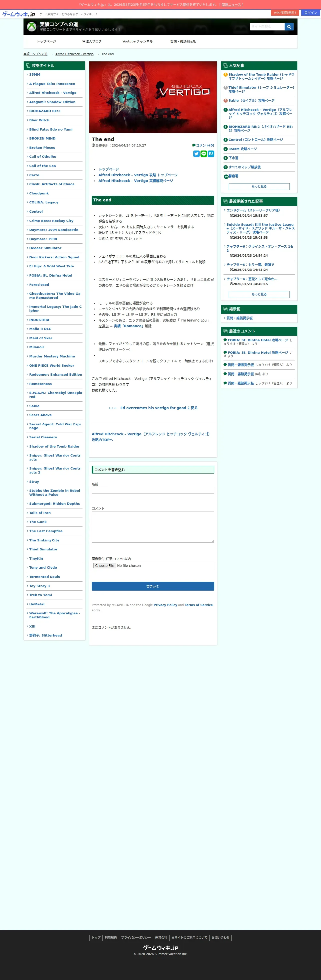Open Alfred Hitchcock – Vertigo 攻略 トップページ link
The image size is (321, 980).
click(x=138, y=175)
